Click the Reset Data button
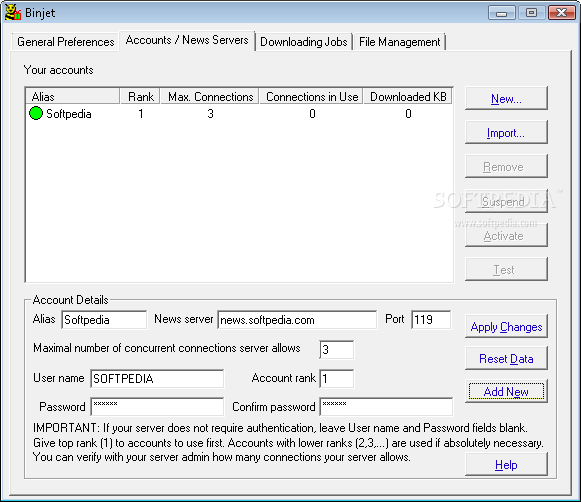The image size is (581, 502). click(506, 359)
